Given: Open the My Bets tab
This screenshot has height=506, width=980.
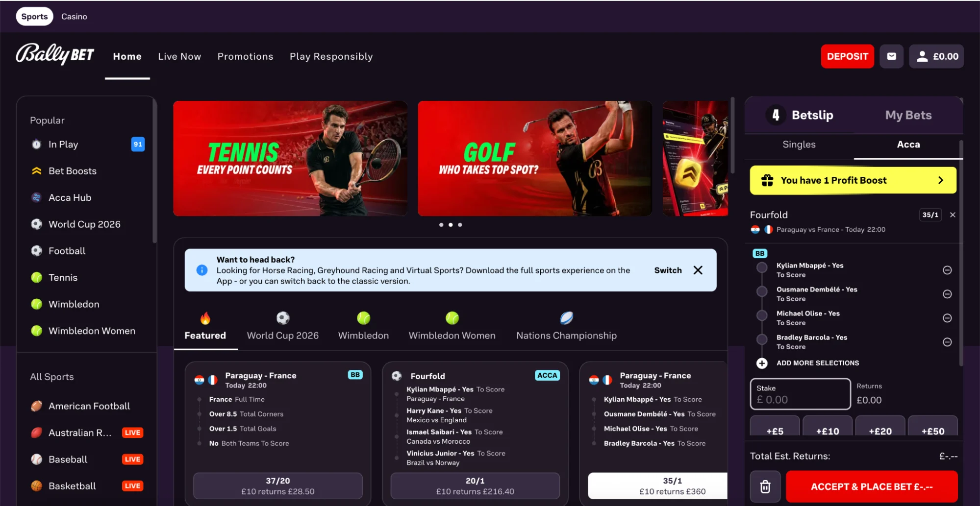Looking at the screenshot, I should 908,115.
